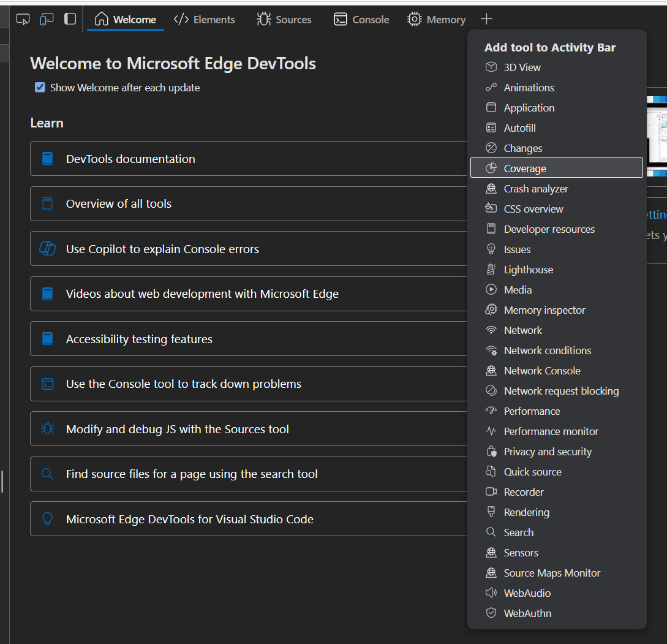The height and width of the screenshot is (644, 667).
Task: Click the book icon on the DevTools documentation card
Action: pyautogui.click(x=47, y=158)
